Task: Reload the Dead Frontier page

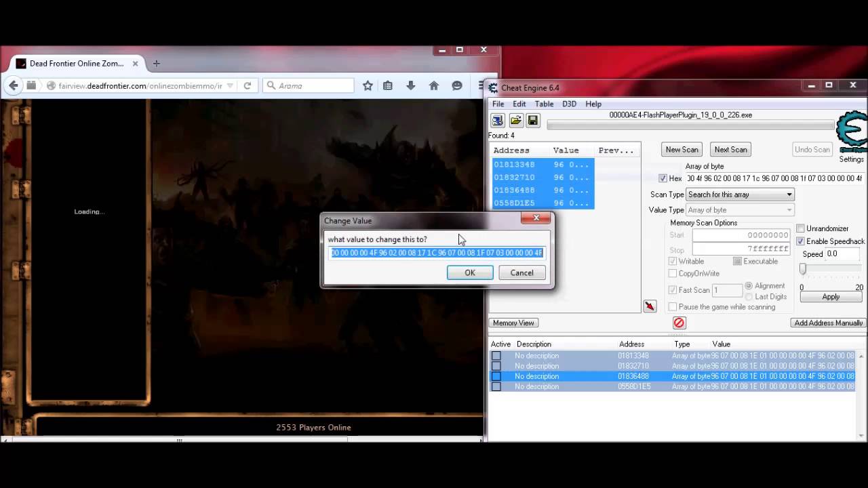Action: pos(248,85)
